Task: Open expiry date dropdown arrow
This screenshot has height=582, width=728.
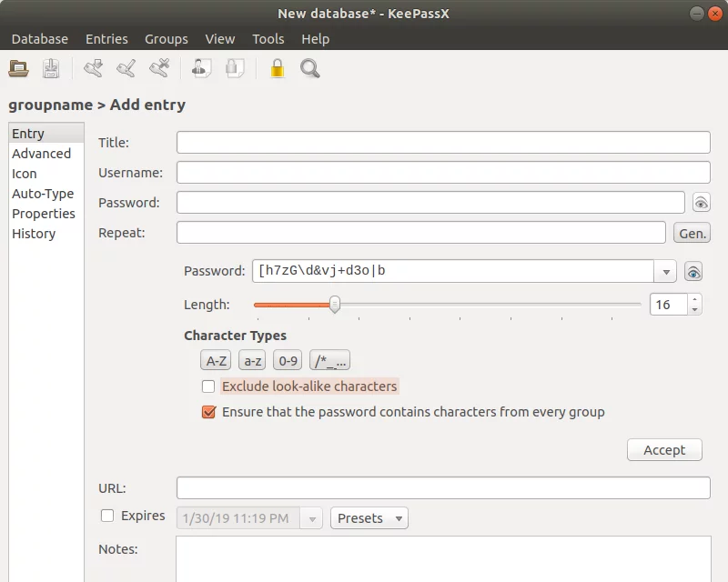Action: point(311,518)
